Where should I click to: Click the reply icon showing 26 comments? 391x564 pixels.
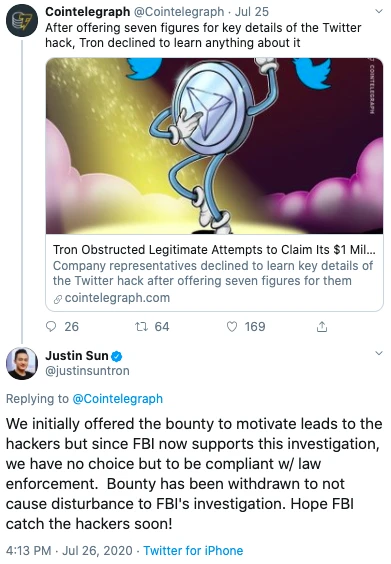[x=51, y=327]
